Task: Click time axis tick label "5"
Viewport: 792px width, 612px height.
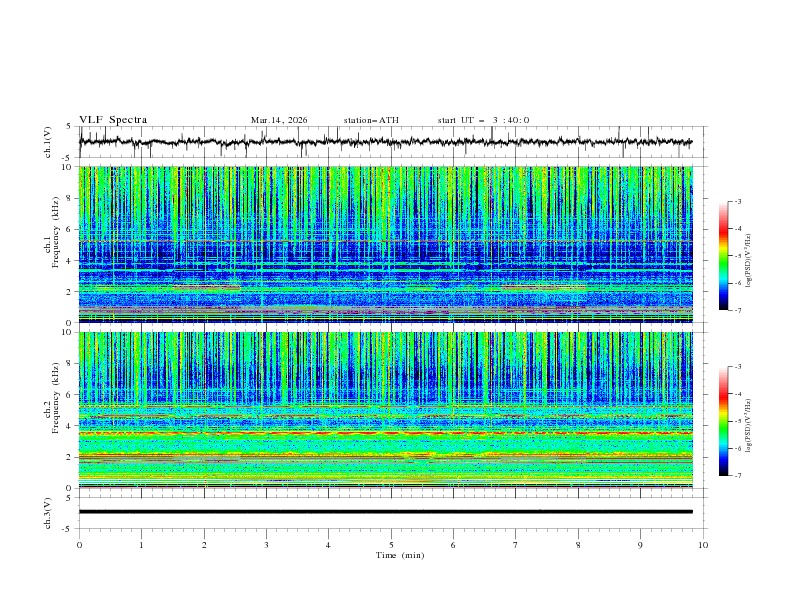Action: [391, 545]
